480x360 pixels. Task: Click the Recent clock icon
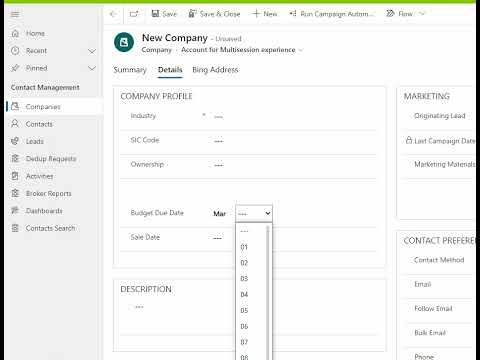[15, 51]
